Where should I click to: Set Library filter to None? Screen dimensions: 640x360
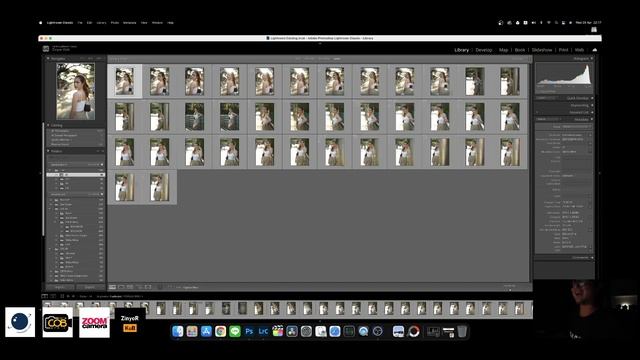337,59
